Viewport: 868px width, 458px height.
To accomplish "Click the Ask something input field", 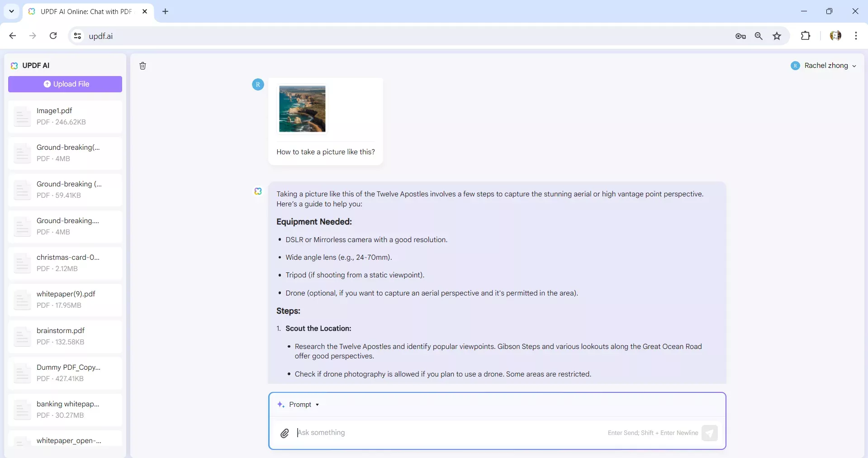I will point(450,433).
